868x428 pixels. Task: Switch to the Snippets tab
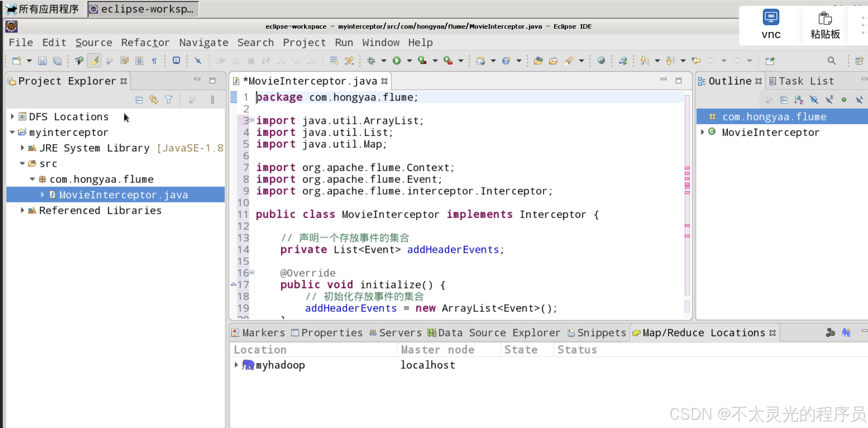click(x=597, y=333)
